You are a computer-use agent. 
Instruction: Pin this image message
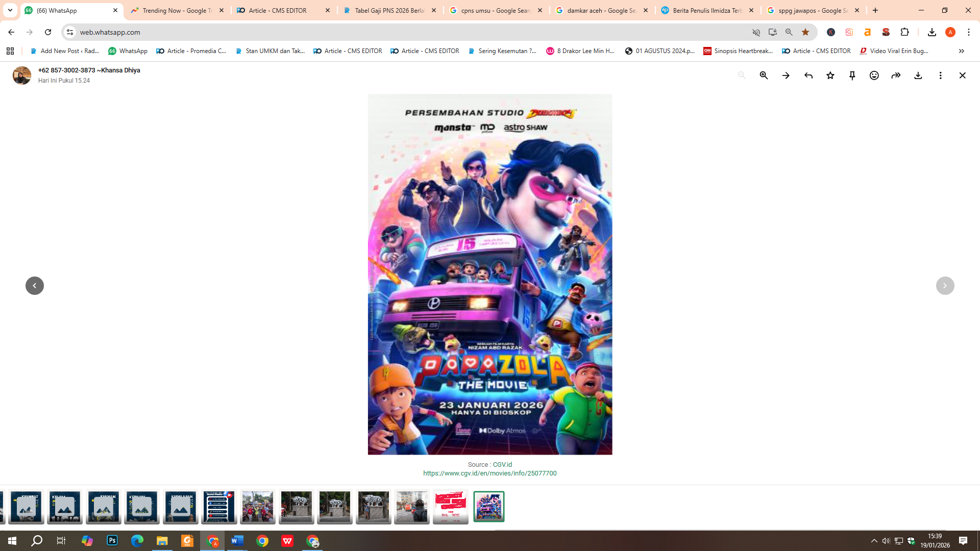pyautogui.click(x=852, y=76)
